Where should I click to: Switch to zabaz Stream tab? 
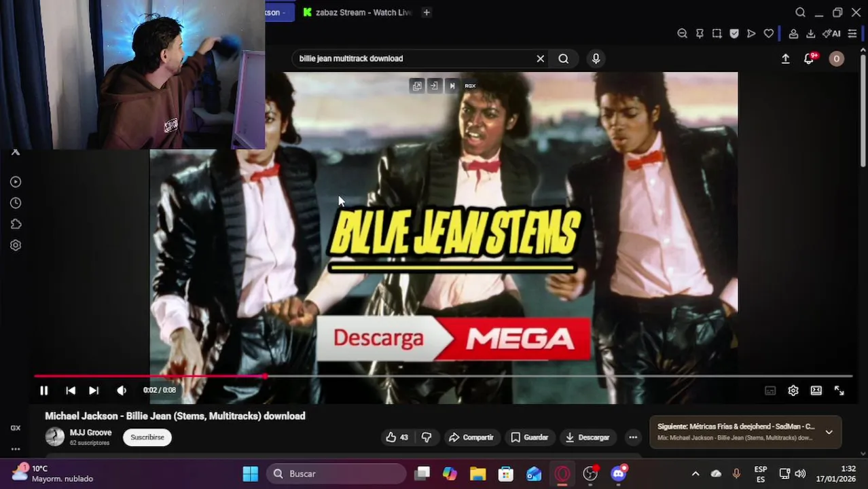357,12
